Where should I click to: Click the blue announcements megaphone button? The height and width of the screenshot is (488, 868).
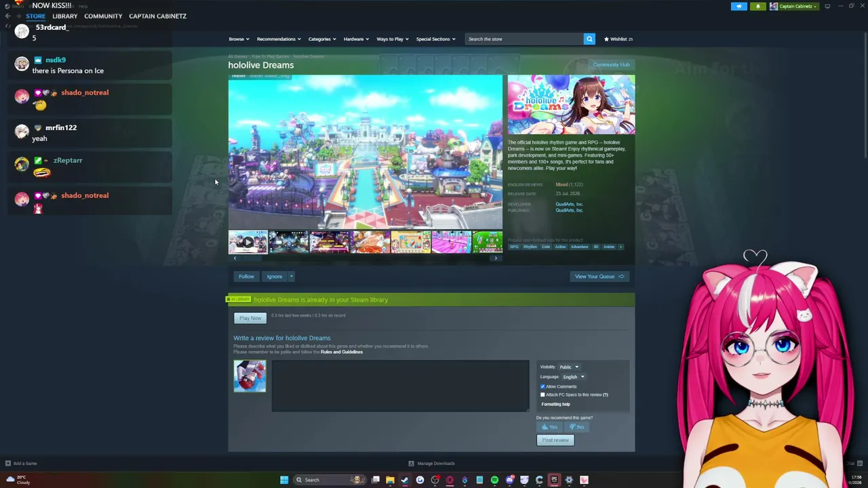coord(739,6)
